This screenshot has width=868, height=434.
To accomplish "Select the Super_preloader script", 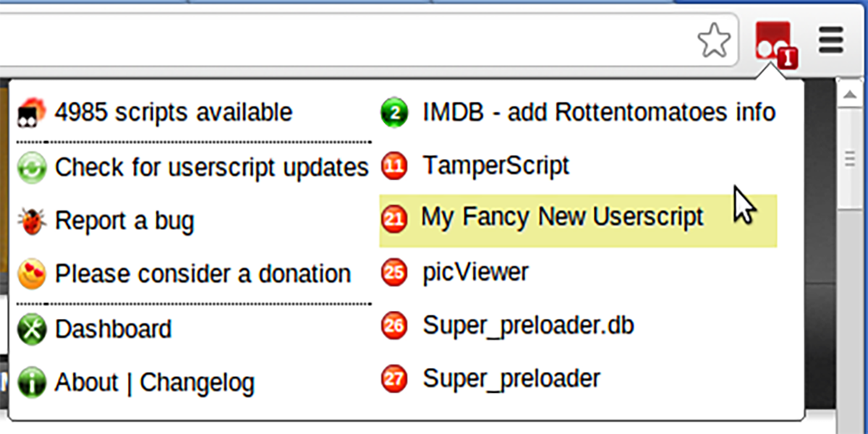I will point(511,379).
